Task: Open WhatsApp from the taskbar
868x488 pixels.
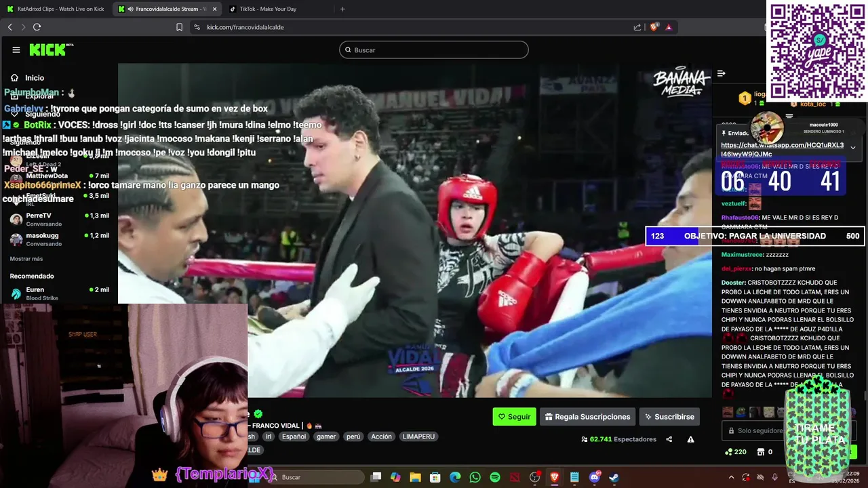Action: pyautogui.click(x=475, y=477)
